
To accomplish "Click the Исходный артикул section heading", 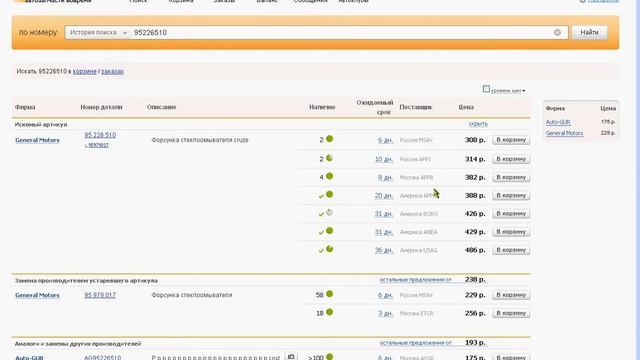I will [x=41, y=124].
